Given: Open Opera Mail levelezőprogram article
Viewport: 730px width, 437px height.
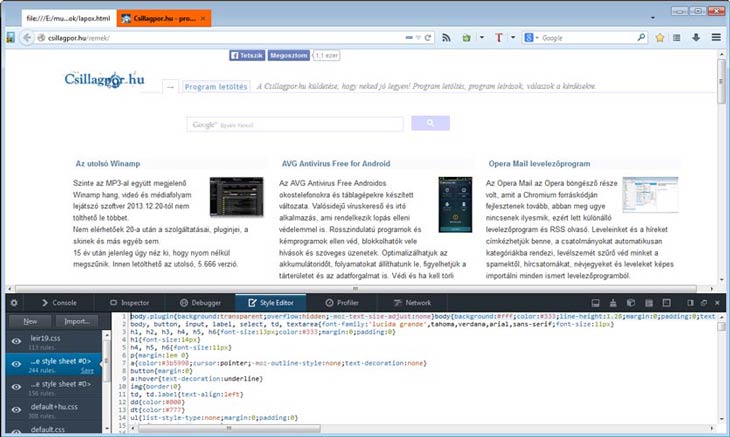Looking at the screenshot, I should tap(539, 163).
